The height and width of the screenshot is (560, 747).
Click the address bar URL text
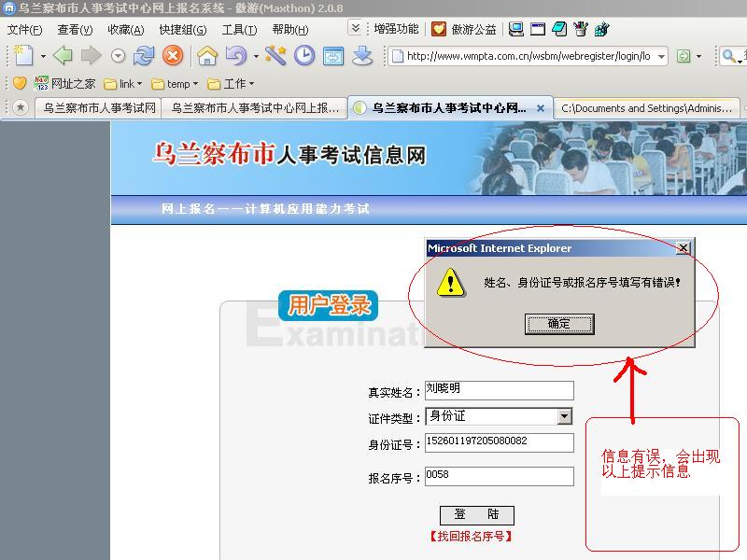click(x=529, y=56)
